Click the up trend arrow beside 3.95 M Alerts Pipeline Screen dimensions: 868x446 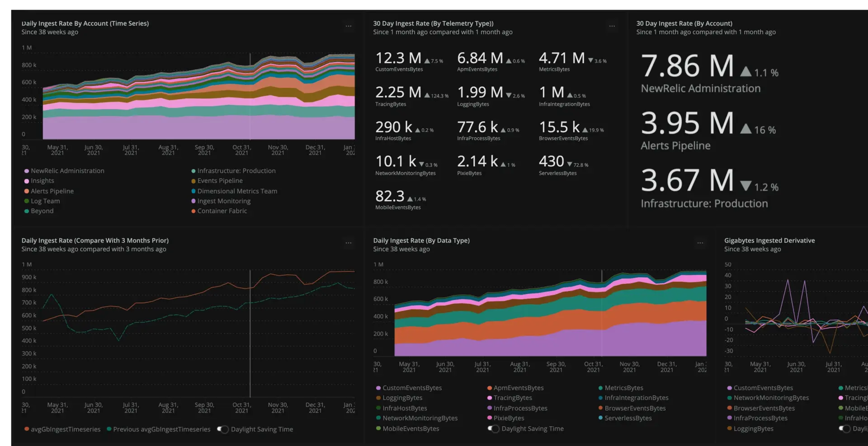coord(745,130)
